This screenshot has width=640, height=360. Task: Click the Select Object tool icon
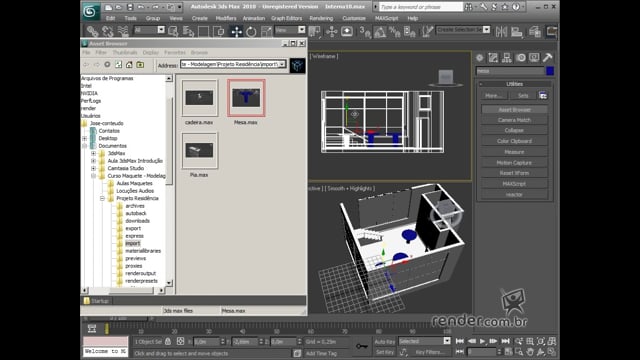click(x=173, y=31)
